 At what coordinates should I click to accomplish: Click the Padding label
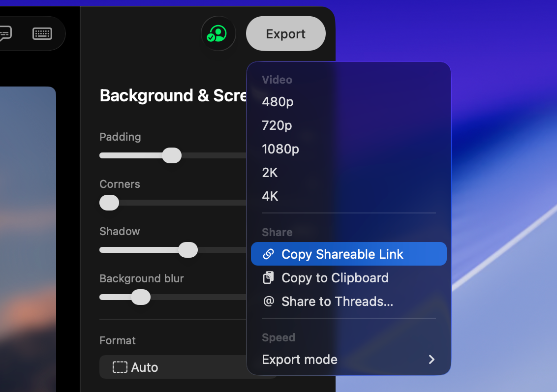click(120, 137)
